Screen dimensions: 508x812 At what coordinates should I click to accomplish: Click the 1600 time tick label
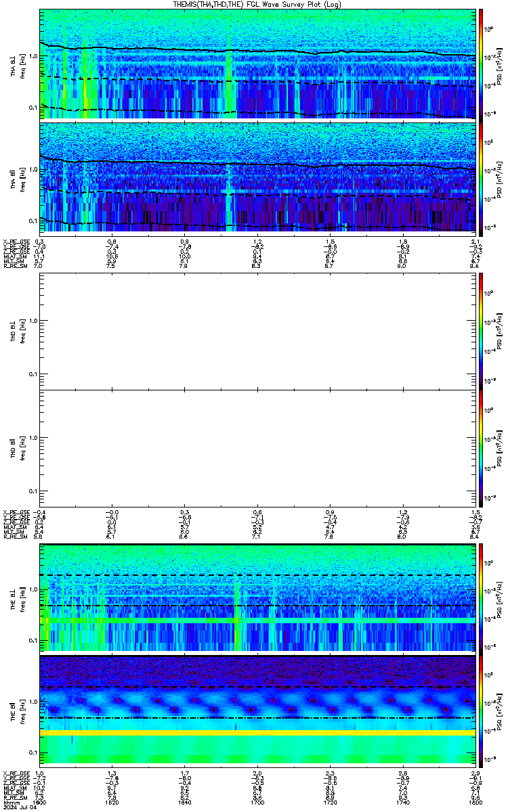click(40, 801)
